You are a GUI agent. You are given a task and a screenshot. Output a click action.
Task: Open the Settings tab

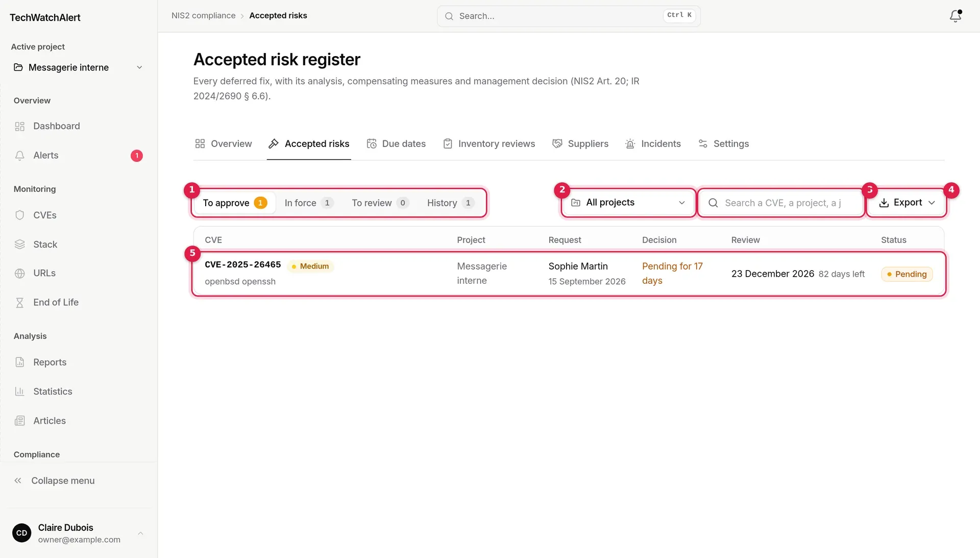pyautogui.click(x=723, y=144)
